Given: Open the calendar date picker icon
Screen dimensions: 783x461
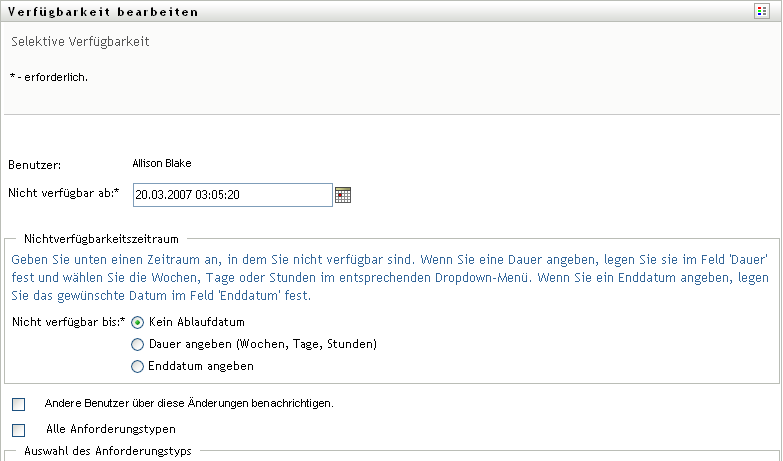Looking at the screenshot, I should 343,195.
